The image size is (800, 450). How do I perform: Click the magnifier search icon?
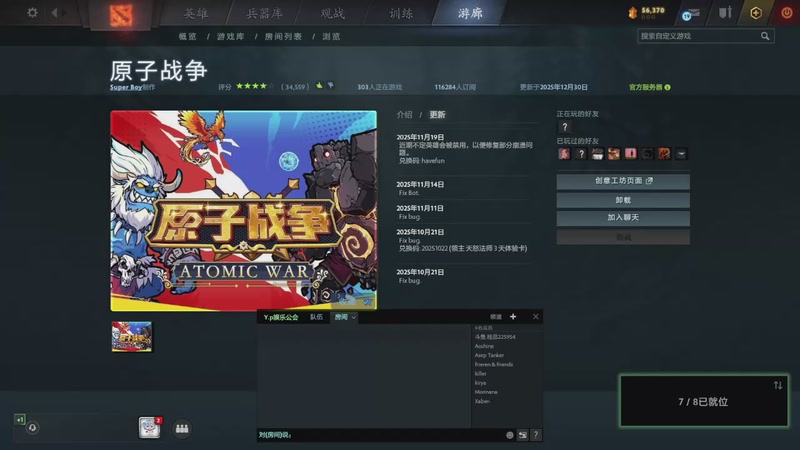[765, 36]
